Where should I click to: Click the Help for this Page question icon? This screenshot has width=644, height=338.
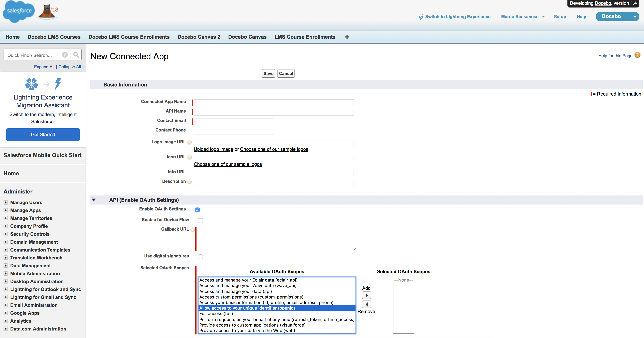tap(637, 55)
